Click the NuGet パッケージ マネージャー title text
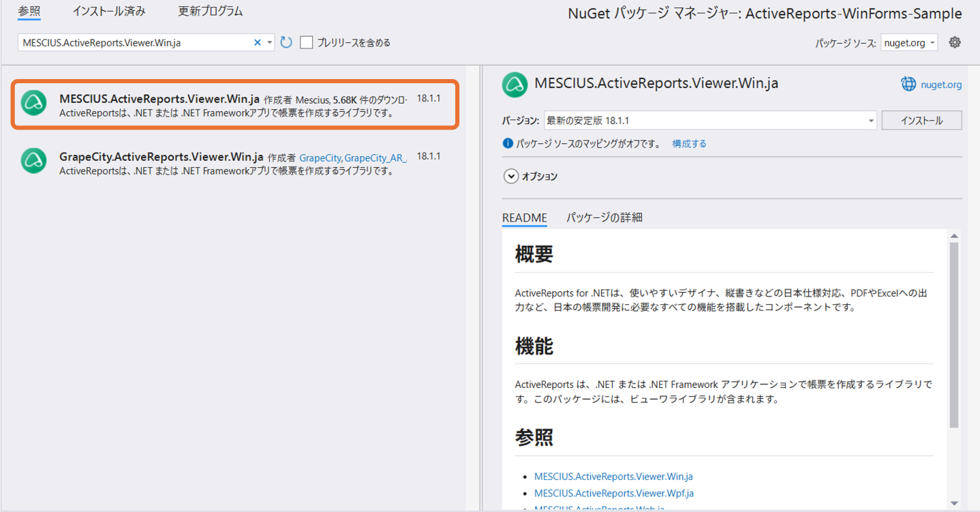The image size is (980, 512). [x=765, y=14]
